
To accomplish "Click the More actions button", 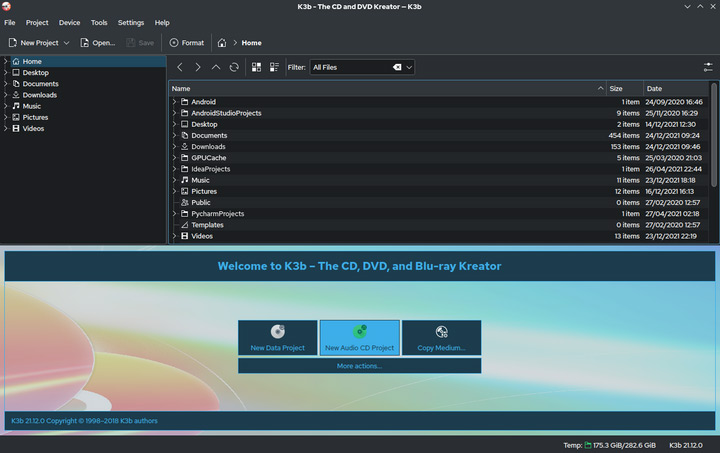I will tap(359, 366).
